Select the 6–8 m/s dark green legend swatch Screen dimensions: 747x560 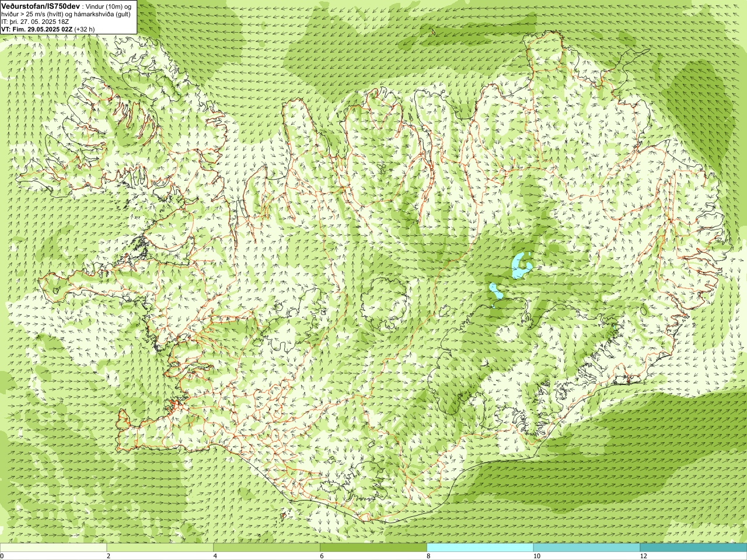(373, 548)
